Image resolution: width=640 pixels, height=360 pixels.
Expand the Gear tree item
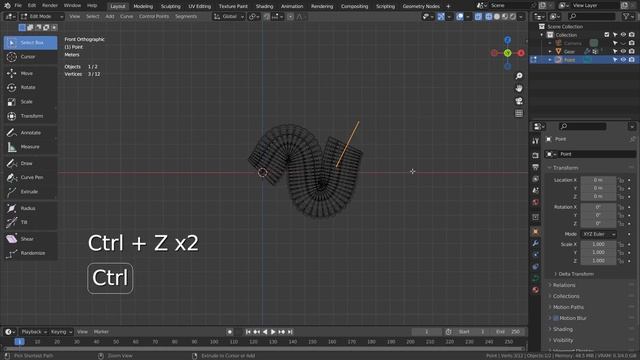coord(550,51)
